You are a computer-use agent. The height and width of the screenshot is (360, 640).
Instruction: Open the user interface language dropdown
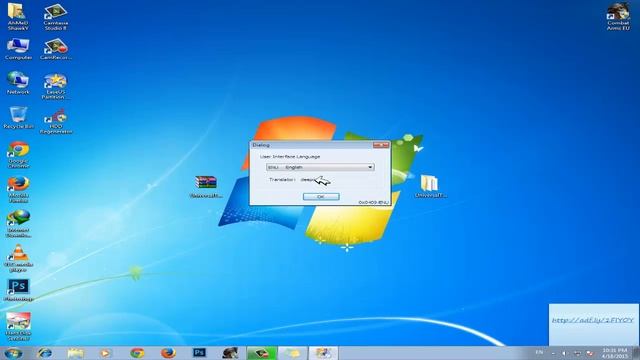320,167
